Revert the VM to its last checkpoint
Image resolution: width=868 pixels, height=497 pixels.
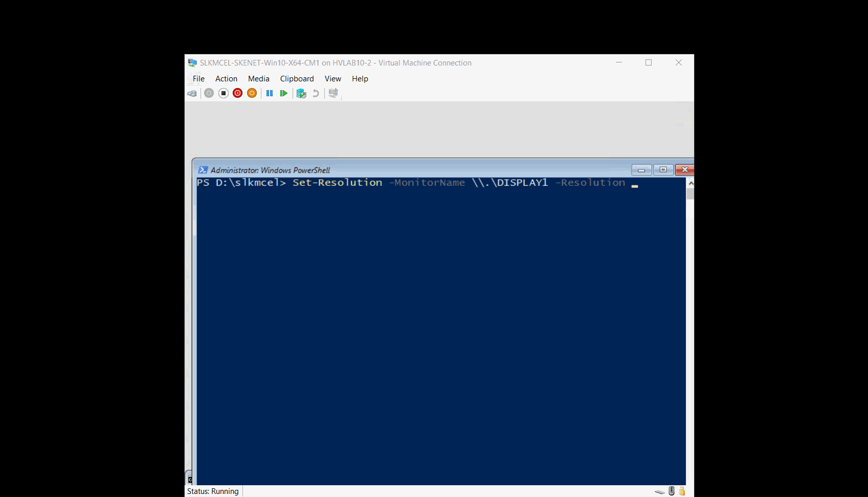[316, 93]
